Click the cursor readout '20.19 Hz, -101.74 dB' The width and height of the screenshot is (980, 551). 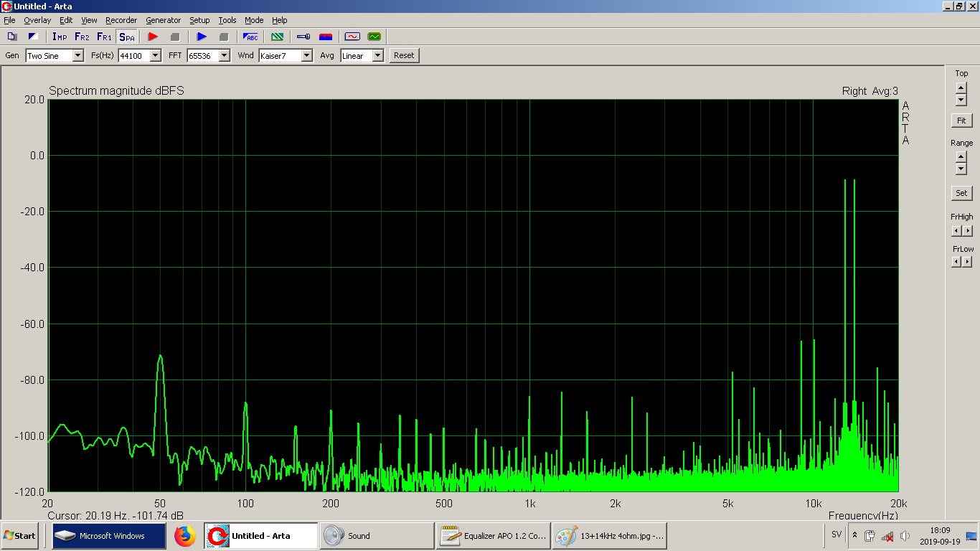coord(116,516)
